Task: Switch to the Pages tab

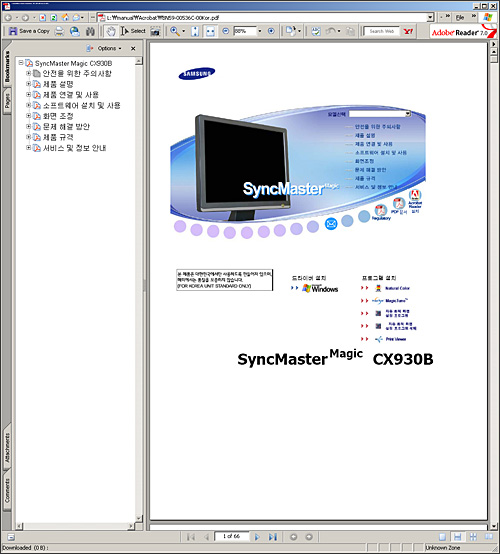Action: click(7, 101)
